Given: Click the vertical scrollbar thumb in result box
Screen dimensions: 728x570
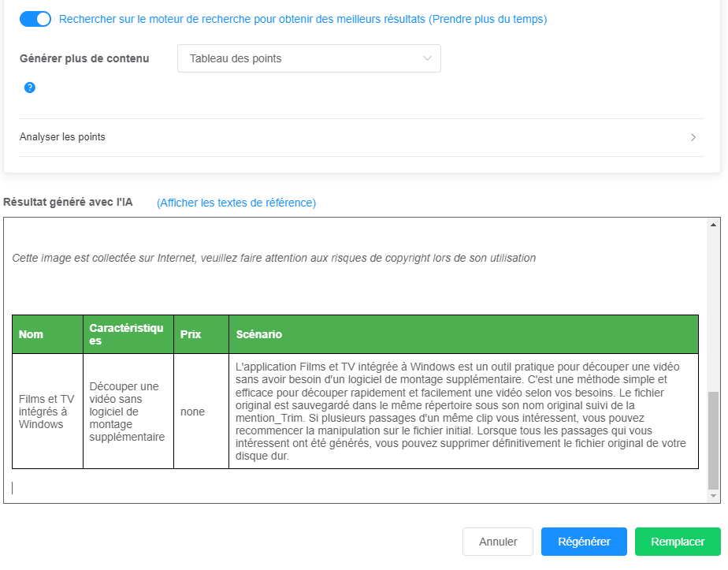Looking at the screenshot, I should [x=713, y=441].
